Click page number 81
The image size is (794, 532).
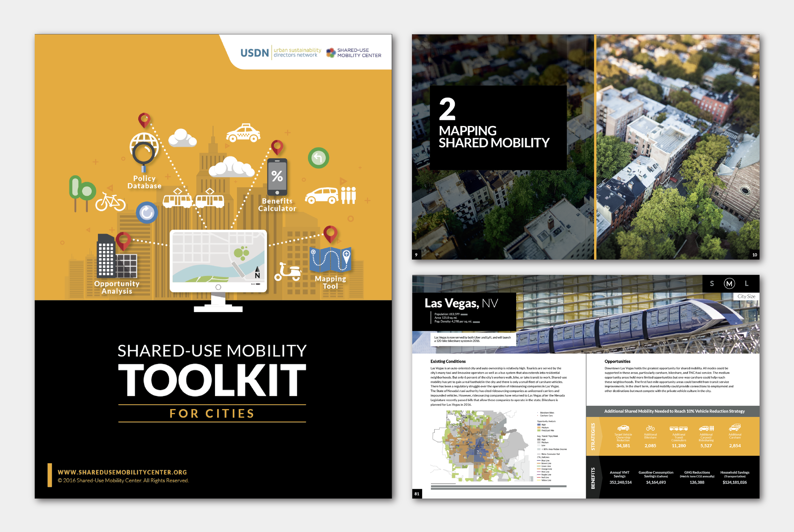(x=417, y=494)
